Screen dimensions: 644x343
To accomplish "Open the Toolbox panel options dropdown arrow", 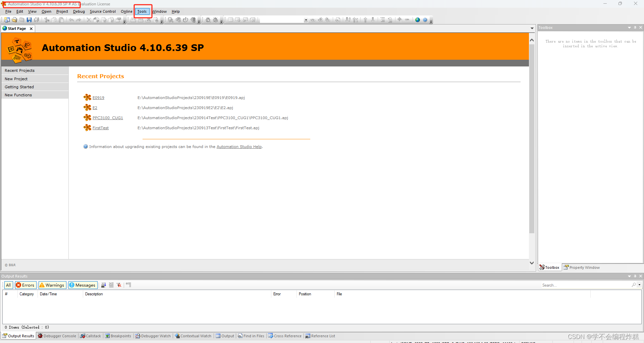I will 629,28.
